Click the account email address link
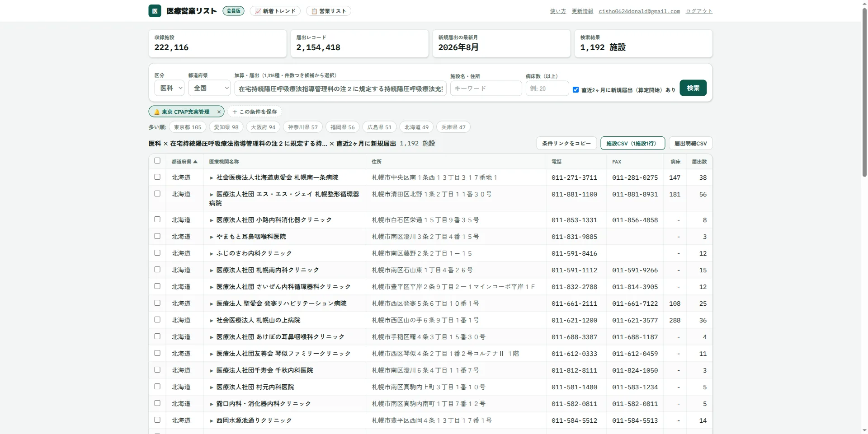 pos(639,11)
